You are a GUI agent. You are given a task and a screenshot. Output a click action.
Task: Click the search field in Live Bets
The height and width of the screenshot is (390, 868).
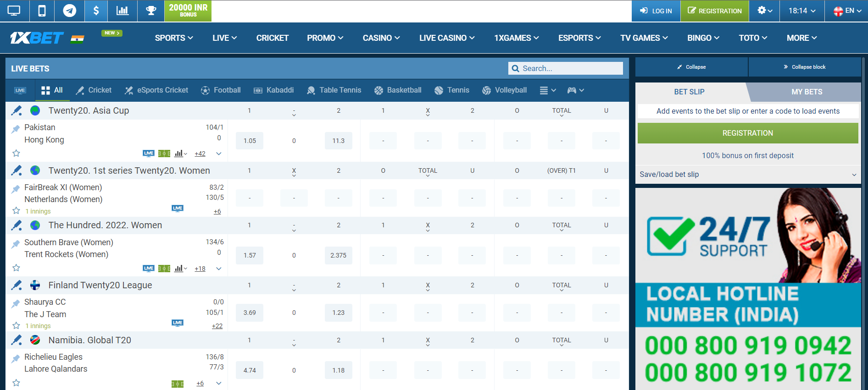[x=565, y=68]
